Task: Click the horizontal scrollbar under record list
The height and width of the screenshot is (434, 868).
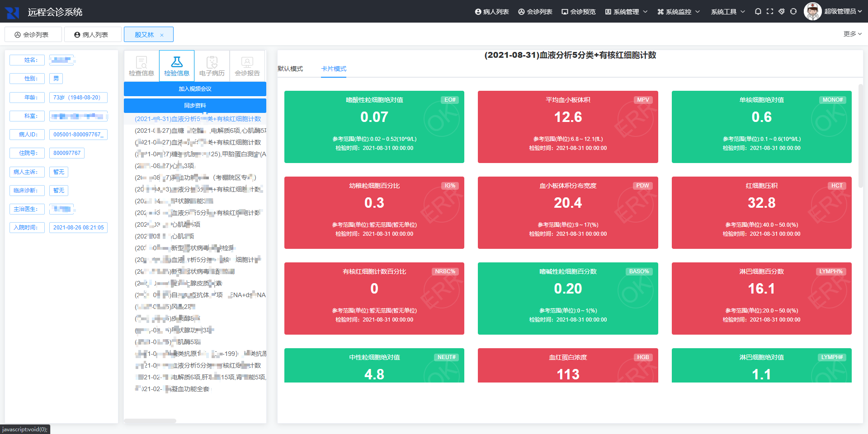Action: click(150, 421)
